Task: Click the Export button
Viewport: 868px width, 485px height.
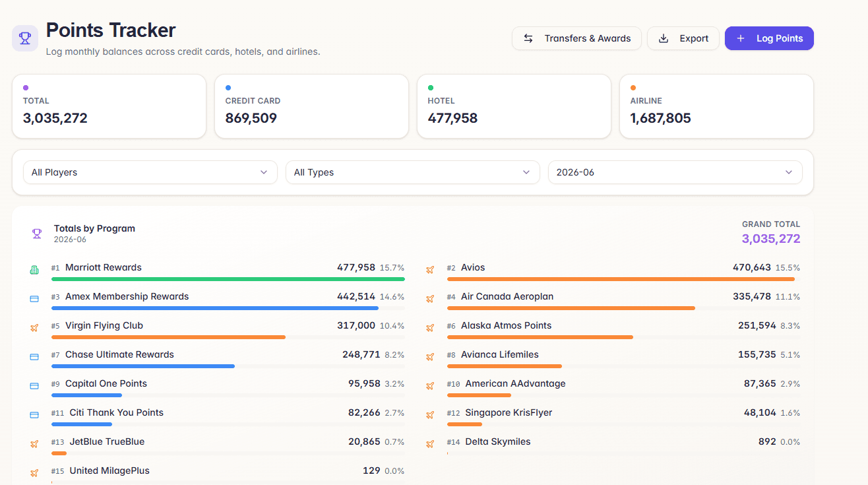Action: (683, 38)
